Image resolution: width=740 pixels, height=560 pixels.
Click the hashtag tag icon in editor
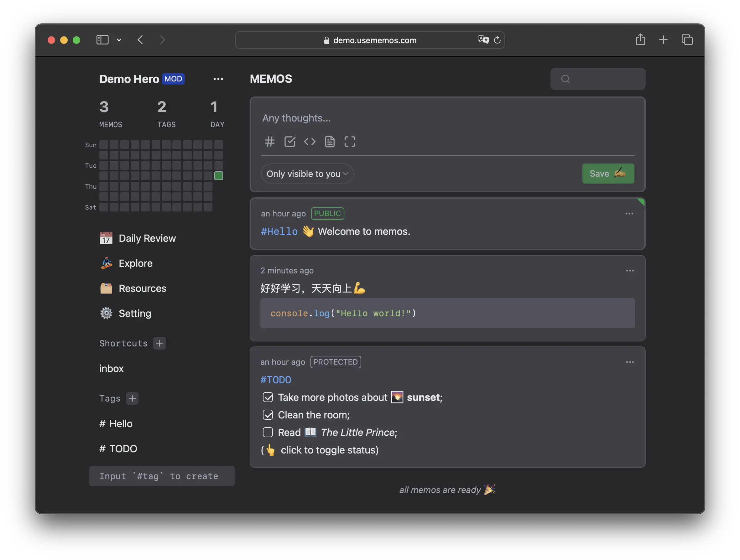(270, 142)
